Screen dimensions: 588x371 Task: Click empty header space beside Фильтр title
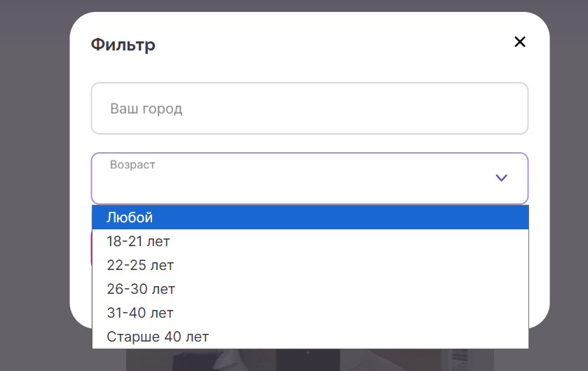click(336, 46)
